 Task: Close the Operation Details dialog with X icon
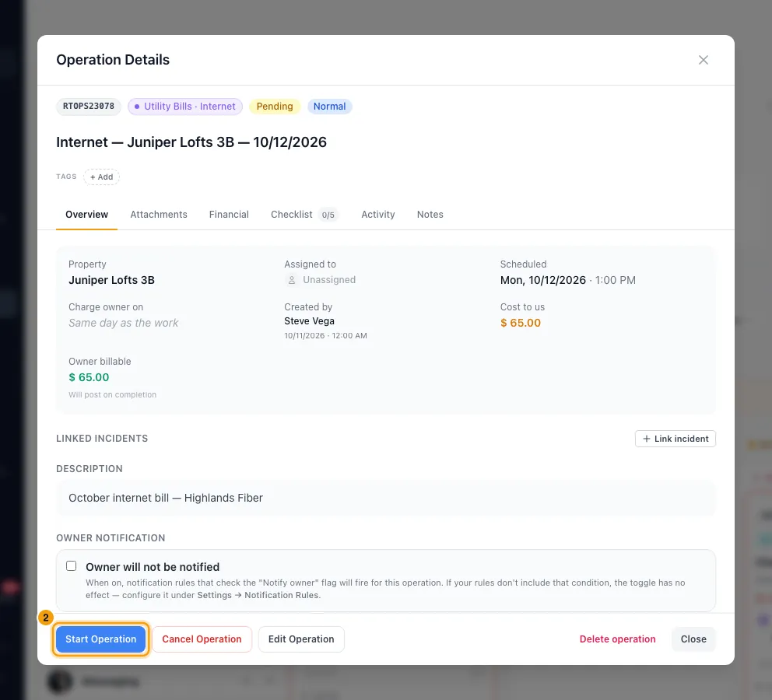703,60
